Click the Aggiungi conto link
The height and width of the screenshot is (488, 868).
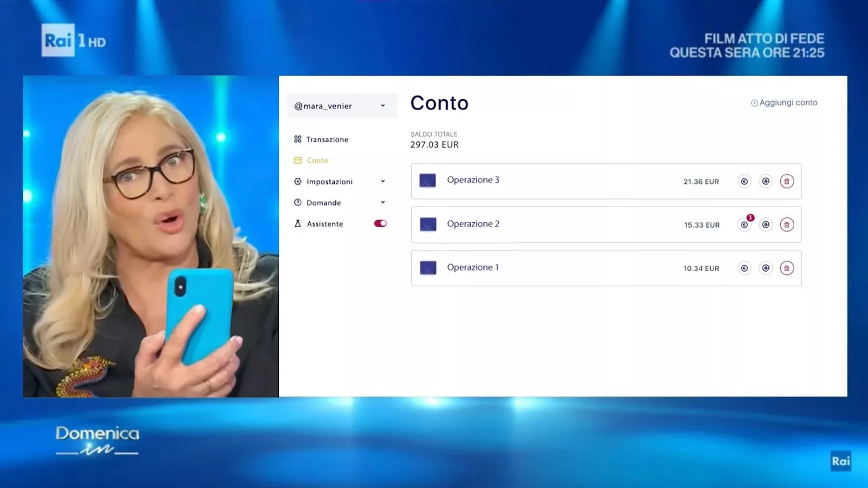[788, 102]
